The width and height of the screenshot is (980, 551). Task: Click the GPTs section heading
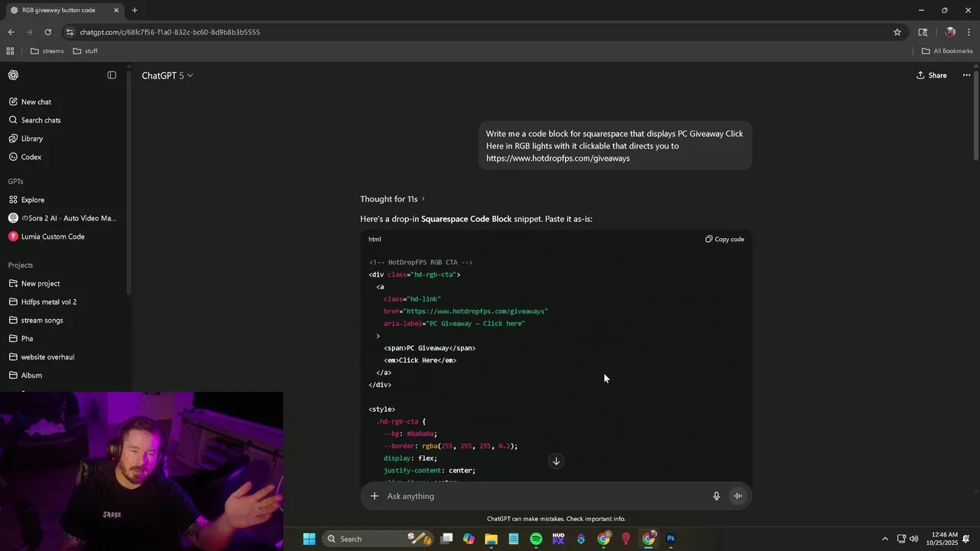click(x=15, y=181)
